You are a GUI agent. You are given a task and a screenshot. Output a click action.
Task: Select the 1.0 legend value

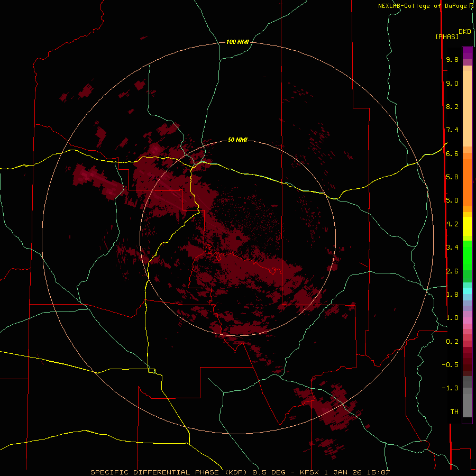pyautogui.click(x=452, y=318)
